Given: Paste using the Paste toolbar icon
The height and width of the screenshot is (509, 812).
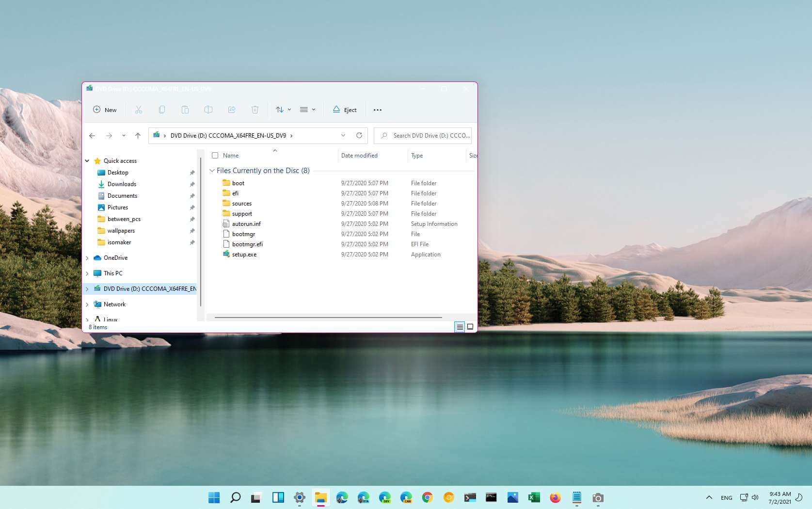Looking at the screenshot, I should coord(185,110).
